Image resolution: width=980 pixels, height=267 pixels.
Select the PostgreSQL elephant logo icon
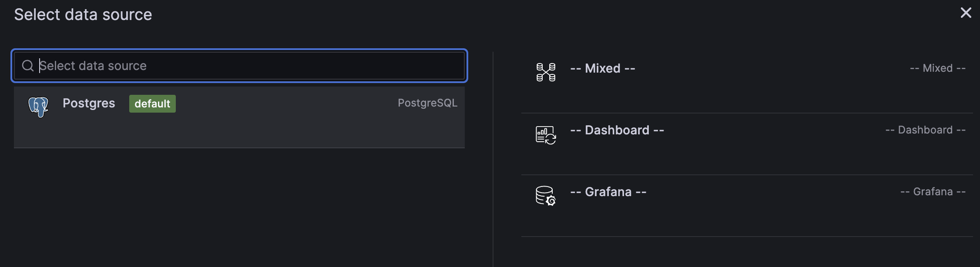[38, 107]
